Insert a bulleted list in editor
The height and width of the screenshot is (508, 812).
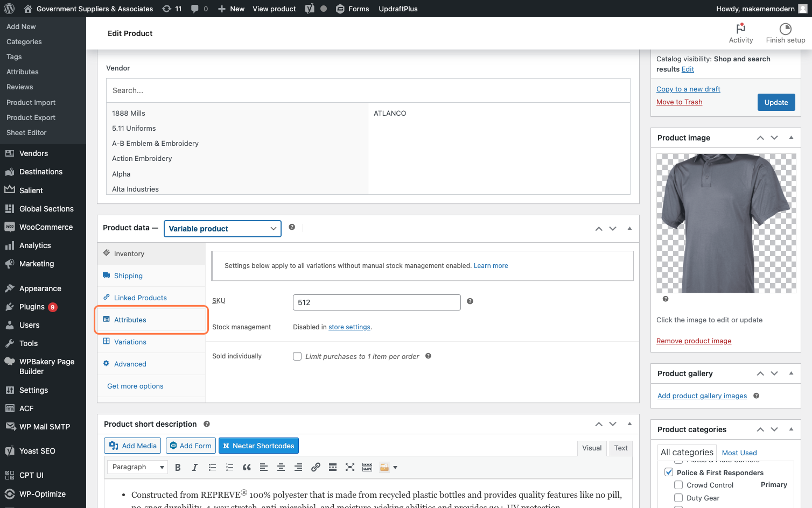coord(212,467)
